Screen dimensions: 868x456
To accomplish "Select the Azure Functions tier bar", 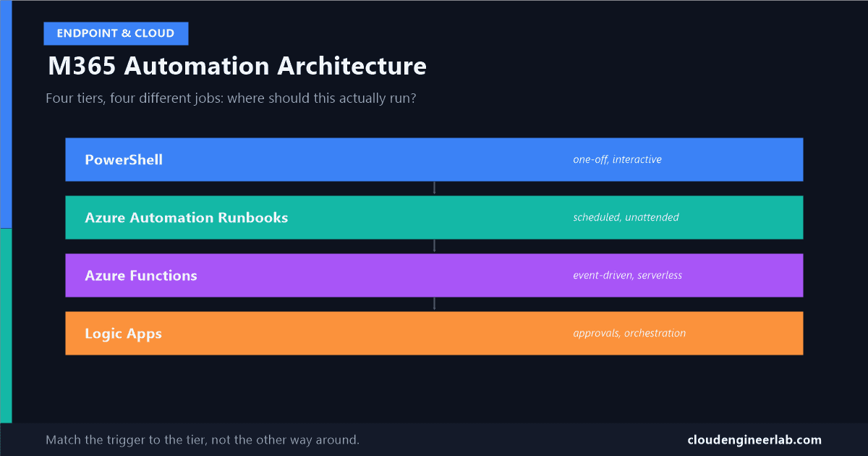I will click(434, 275).
